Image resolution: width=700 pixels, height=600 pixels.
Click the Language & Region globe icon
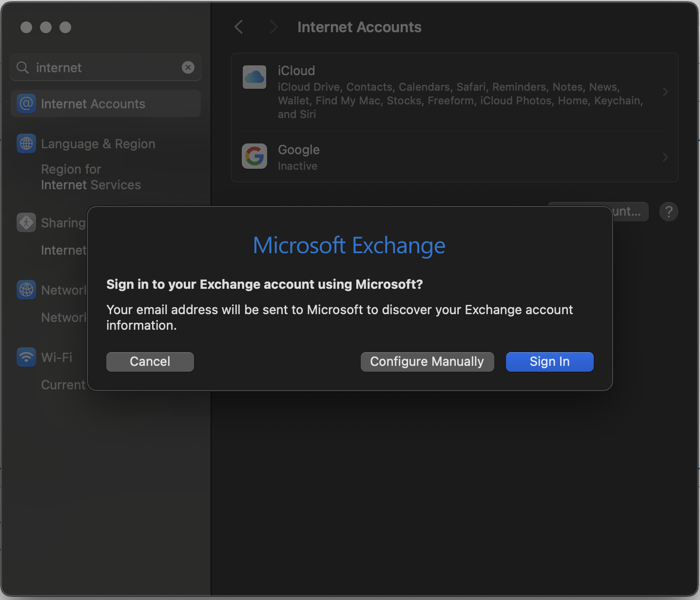click(26, 143)
